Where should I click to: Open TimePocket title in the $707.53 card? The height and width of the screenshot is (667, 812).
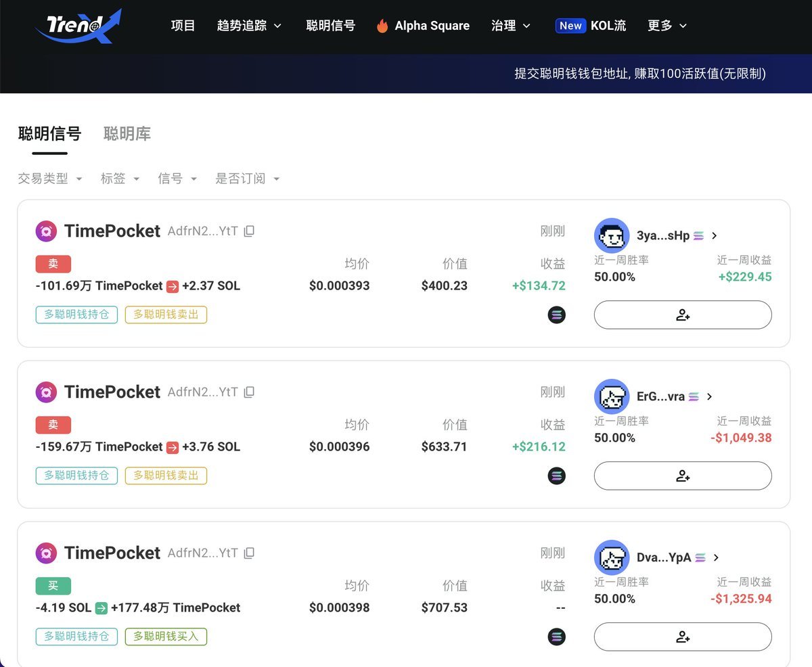[x=112, y=553]
